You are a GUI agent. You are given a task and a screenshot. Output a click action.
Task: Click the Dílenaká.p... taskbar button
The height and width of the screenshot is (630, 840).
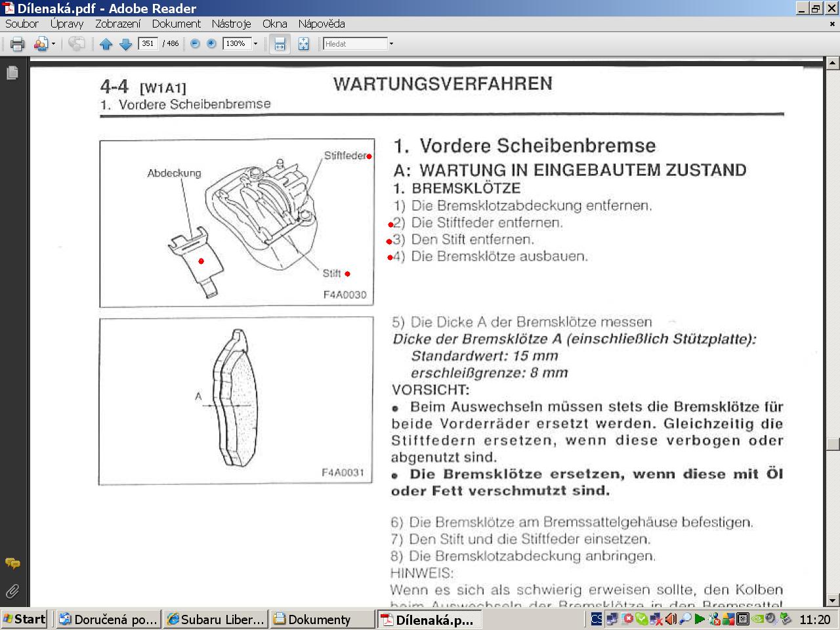click(430, 619)
